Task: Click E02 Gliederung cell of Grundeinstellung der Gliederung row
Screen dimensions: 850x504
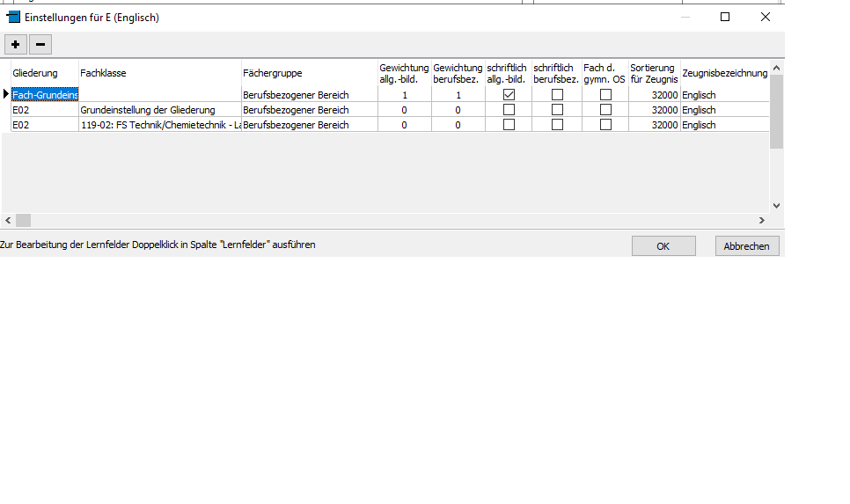Action: 45,110
